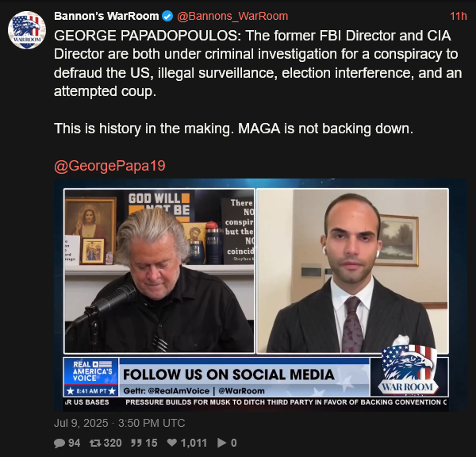Play the embedded War Room video
Image resolution: width=476 pixels, height=457 pixels.
tap(260, 295)
